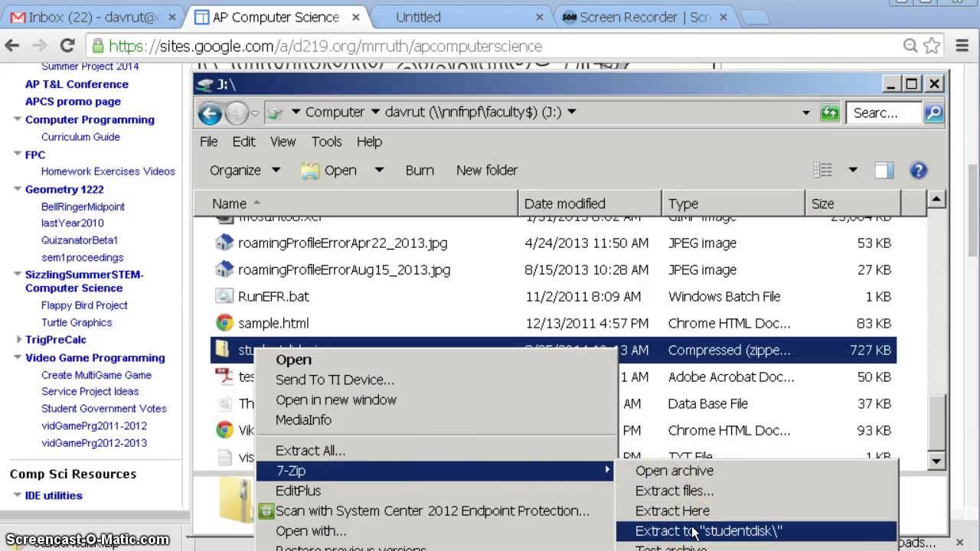This screenshot has height=551, width=980.
Task: Collapse the Video Game Programming section
Action: coord(17,357)
